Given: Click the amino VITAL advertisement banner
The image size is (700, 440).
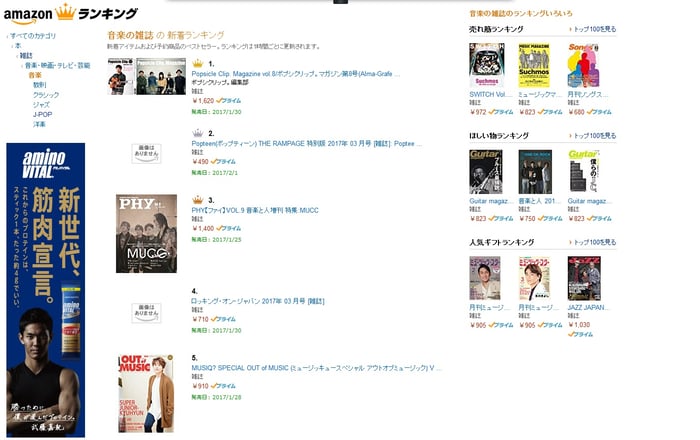Looking at the screenshot, I should 46,290.
